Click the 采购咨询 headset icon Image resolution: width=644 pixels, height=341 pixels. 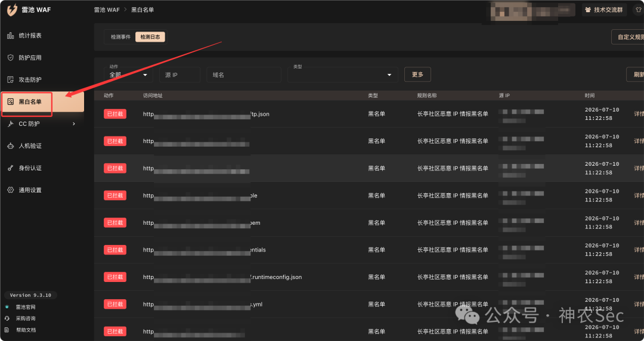[7, 318]
